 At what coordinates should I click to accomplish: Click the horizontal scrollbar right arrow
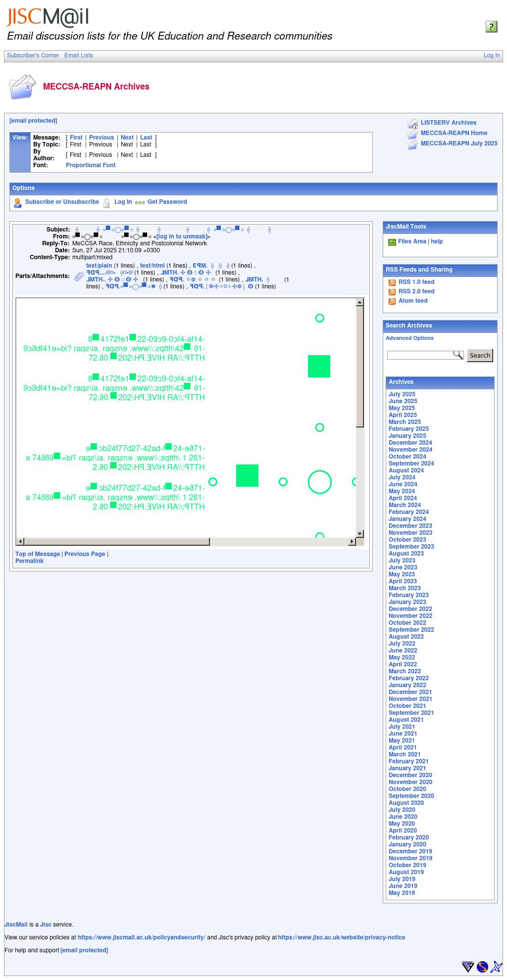(x=352, y=542)
